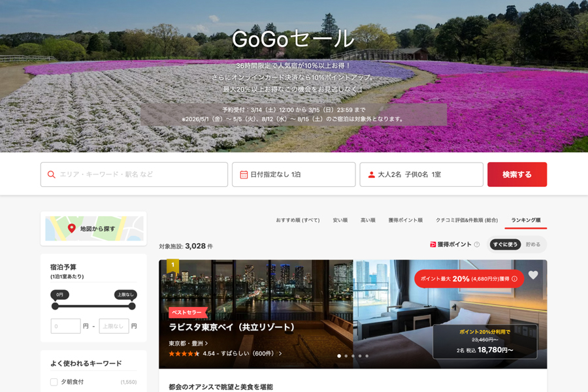The image size is (588, 392).
Task: Check the 夕朝食付 keyword checkbox
Action: (x=54, y=382)
